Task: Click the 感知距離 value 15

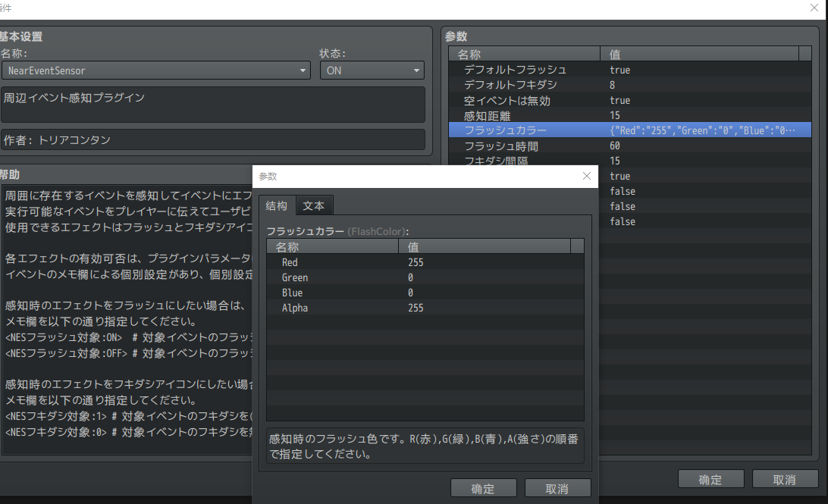Action: coord(615,115)
